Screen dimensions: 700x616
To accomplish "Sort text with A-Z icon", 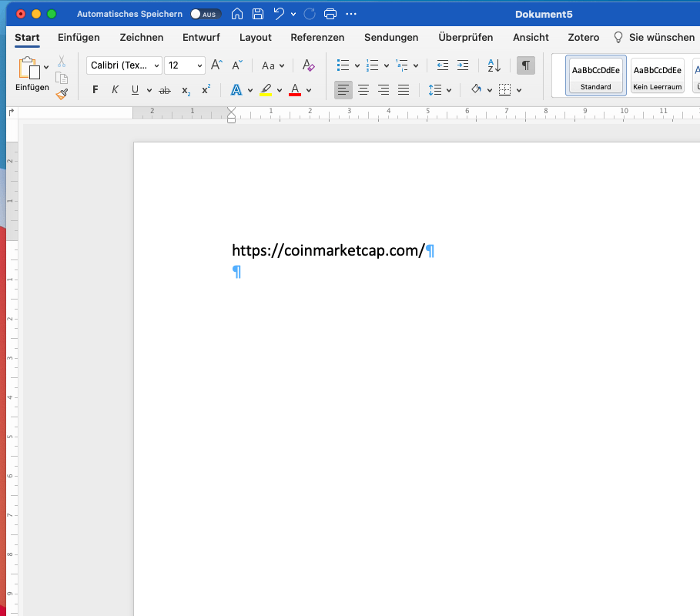I will point(494,65).
